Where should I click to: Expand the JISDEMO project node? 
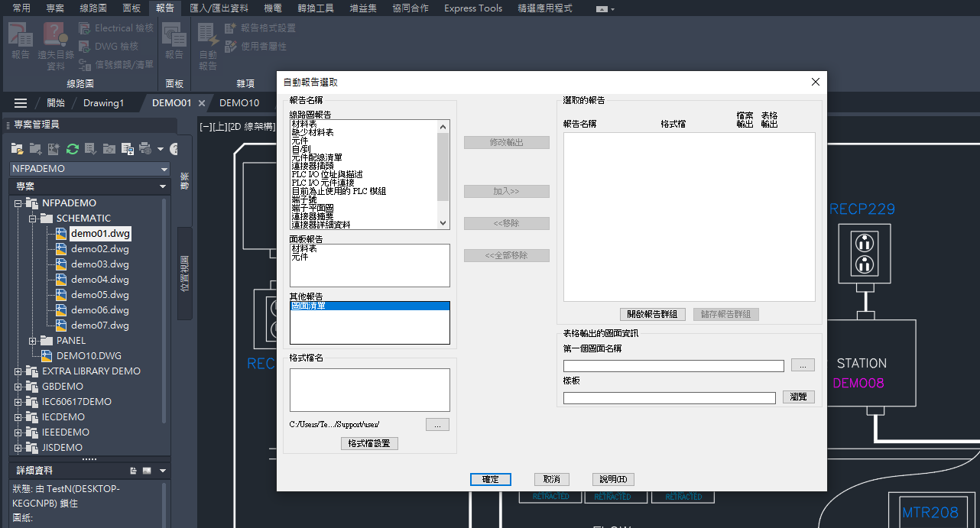pyautogui.click(x=18, y=448)
